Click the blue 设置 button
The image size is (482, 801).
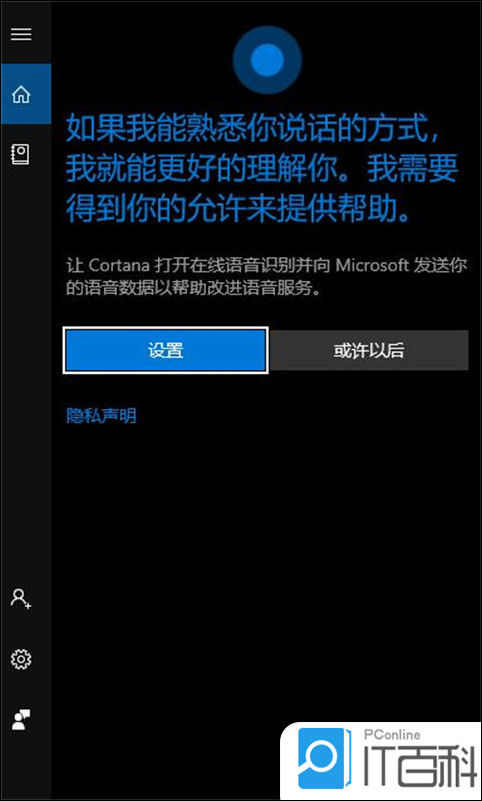[165, 350]
